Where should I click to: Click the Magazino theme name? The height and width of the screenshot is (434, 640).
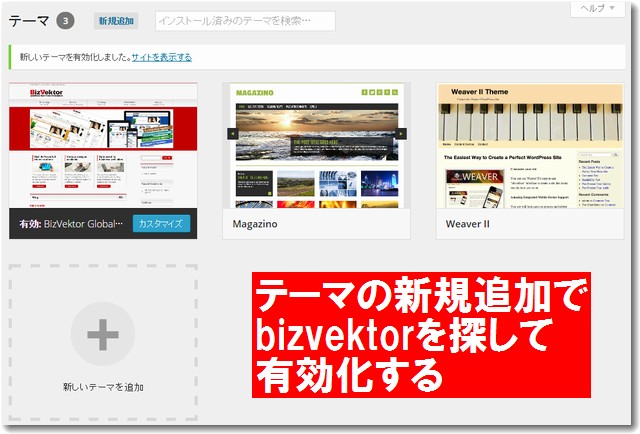[x=255, y=224]
